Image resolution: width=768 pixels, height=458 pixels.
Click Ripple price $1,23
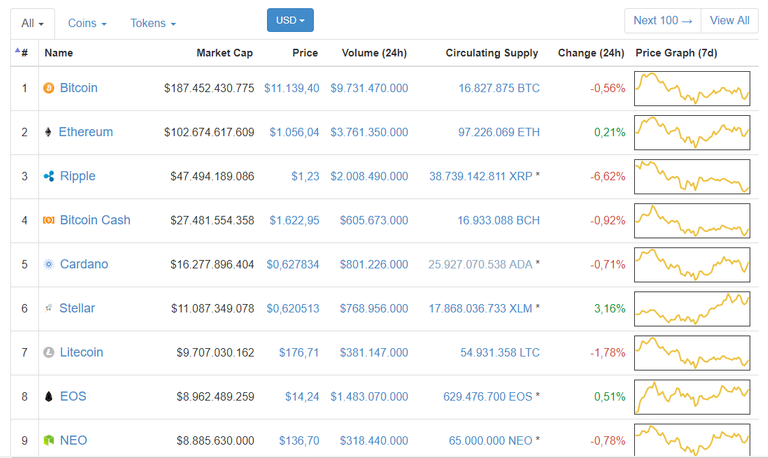pyautogui.click(x=305, y=176)
